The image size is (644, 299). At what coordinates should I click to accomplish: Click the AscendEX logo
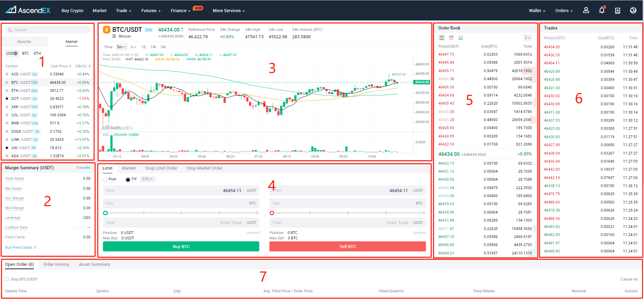click(x=28, y=10)
